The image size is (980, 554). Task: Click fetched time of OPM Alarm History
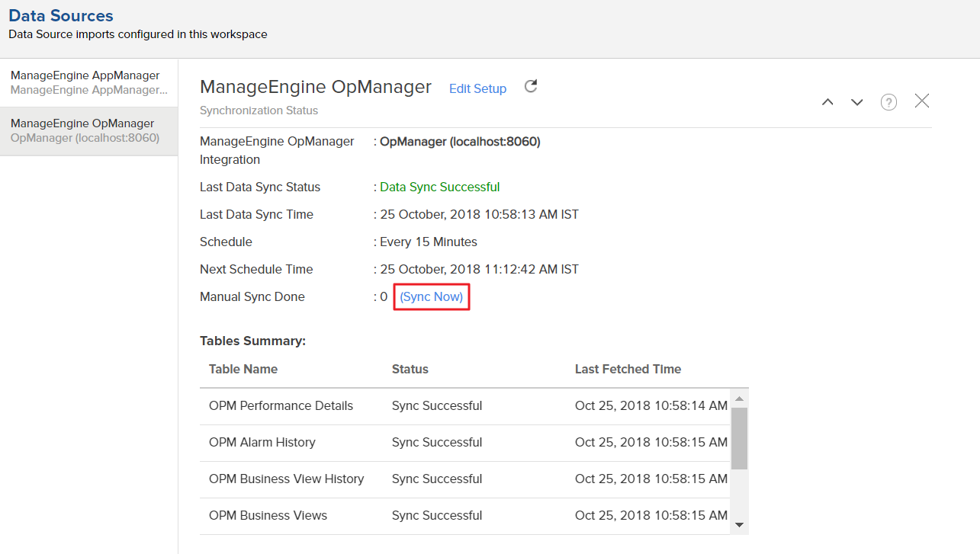[x=651, y=442]
